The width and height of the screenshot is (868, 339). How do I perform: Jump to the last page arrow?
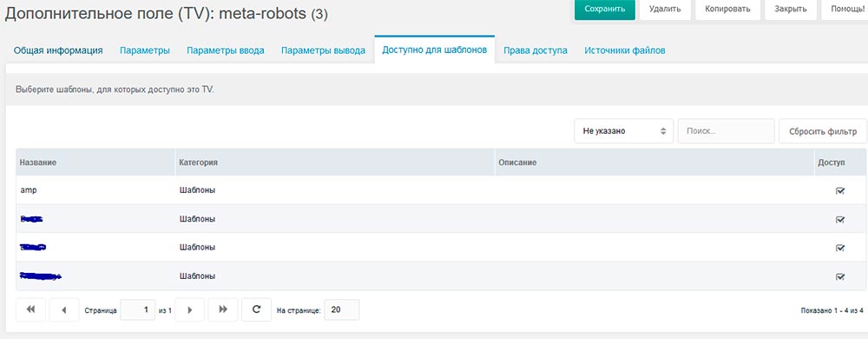(x=223, y=309)
